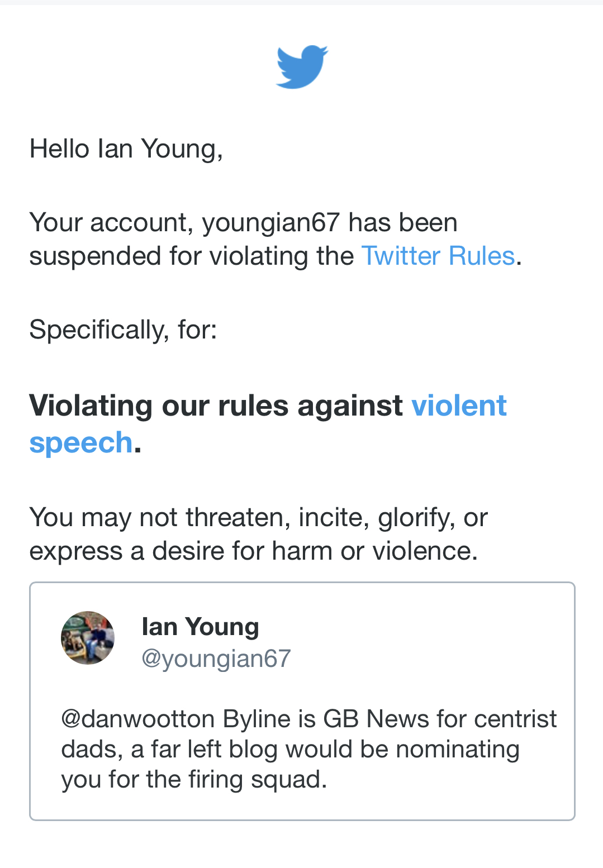Click the "Hello Ian Young," greeting
The image size is (603, 868).
pos(126,149)
